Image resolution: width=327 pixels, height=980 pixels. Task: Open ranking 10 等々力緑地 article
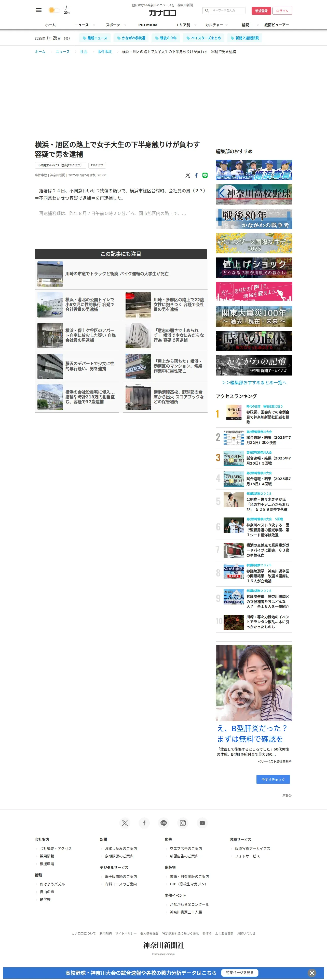(268, 622)
